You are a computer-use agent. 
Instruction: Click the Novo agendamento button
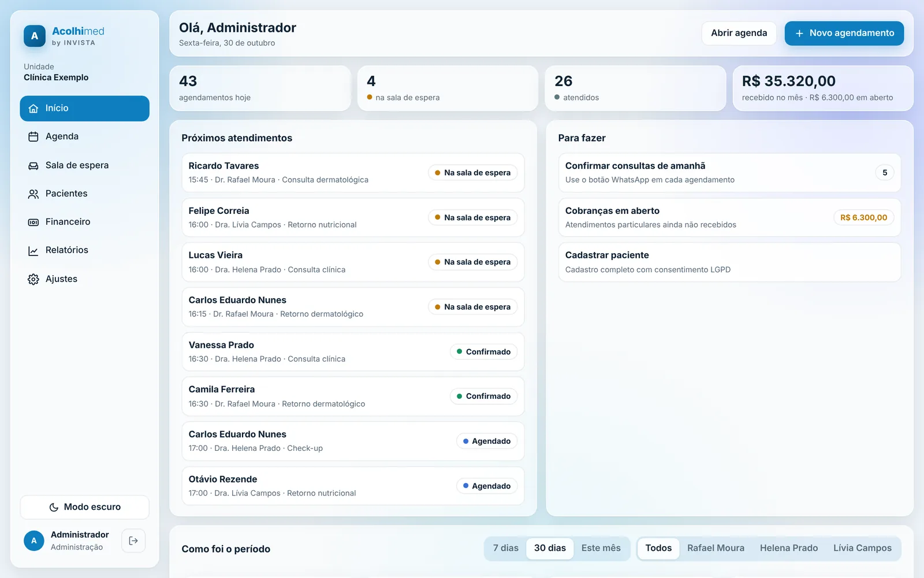tap(844, 34)
